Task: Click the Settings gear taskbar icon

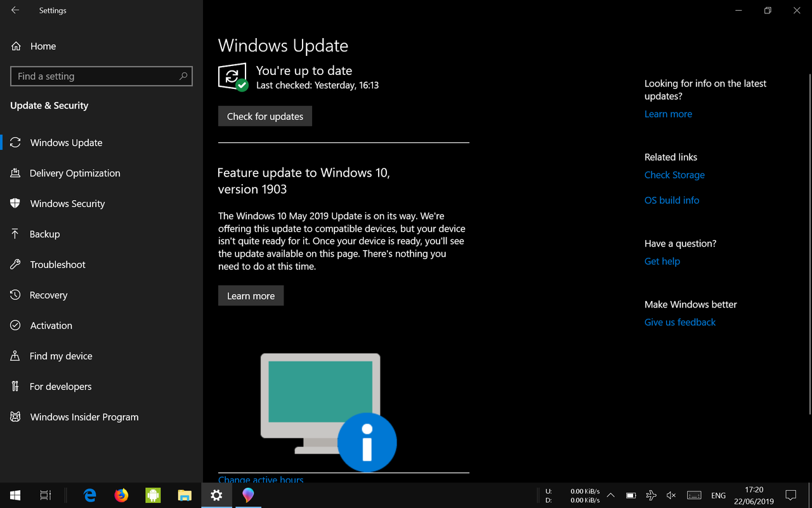Action: (216, 495)
